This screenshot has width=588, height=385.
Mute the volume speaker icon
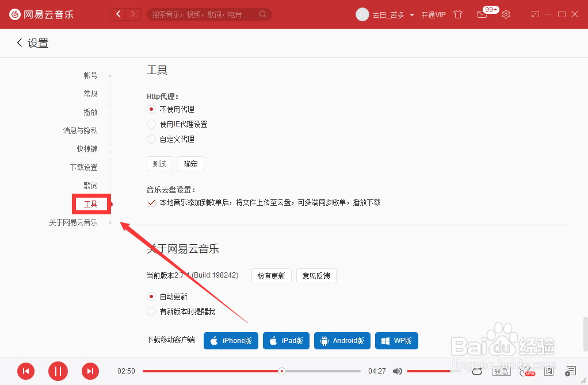pos(398,371)
